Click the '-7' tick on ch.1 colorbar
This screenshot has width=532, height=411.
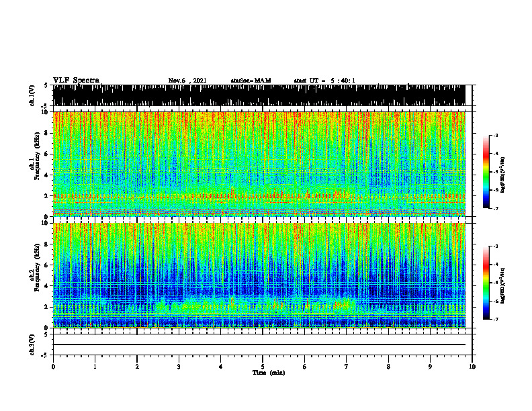(495, 208)
